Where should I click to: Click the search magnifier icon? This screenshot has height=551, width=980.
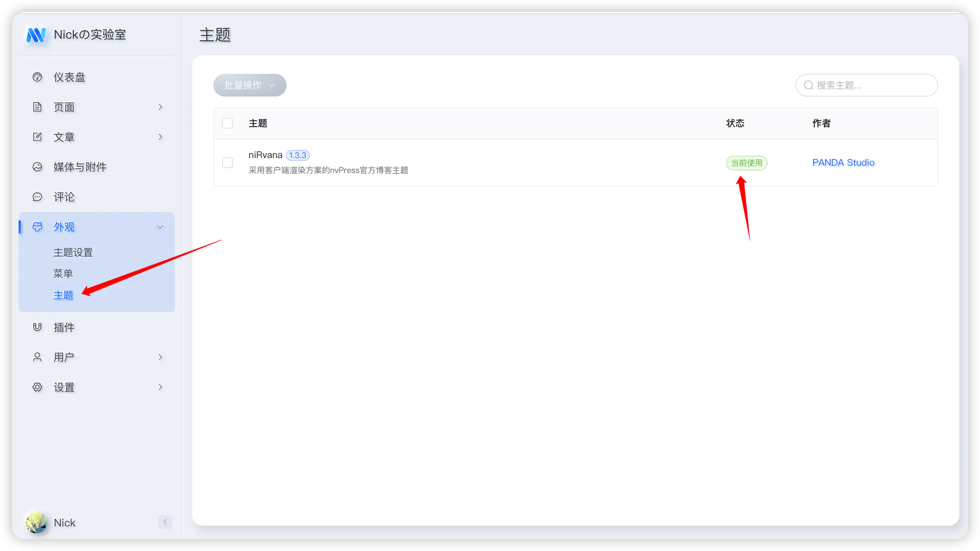tap(808, 85)
